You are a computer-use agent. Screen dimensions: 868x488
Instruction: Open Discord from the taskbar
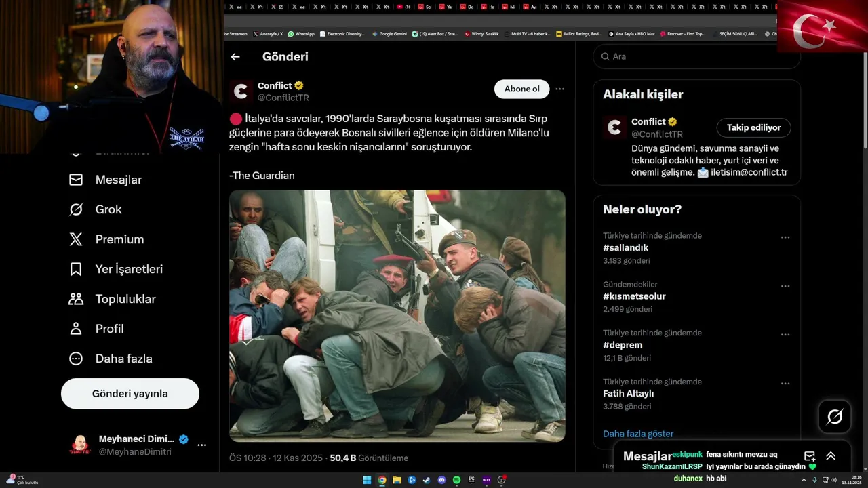pos(441,480)
